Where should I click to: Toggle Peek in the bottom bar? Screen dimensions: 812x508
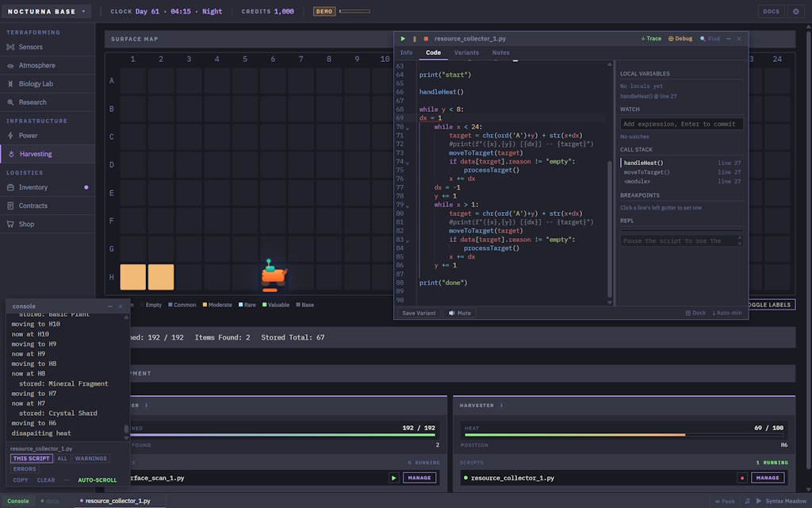click(x=725, y=502)
